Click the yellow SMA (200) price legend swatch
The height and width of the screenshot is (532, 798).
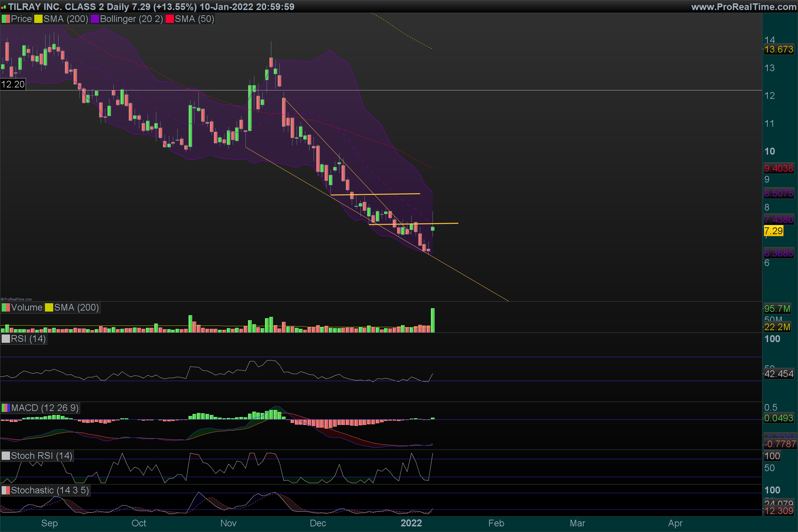[x=38, y=19]
